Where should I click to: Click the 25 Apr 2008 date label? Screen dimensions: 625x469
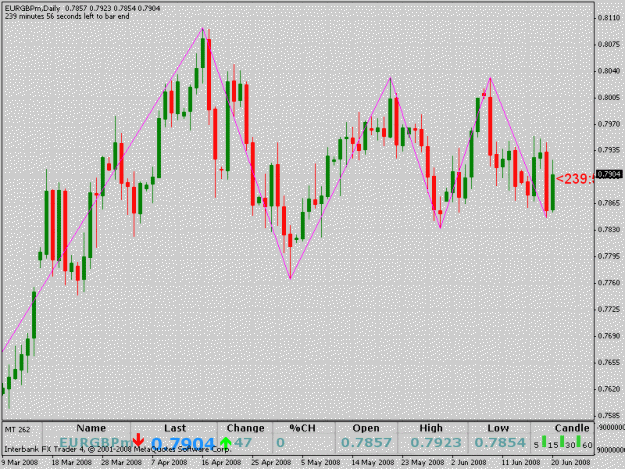(271, 462)
